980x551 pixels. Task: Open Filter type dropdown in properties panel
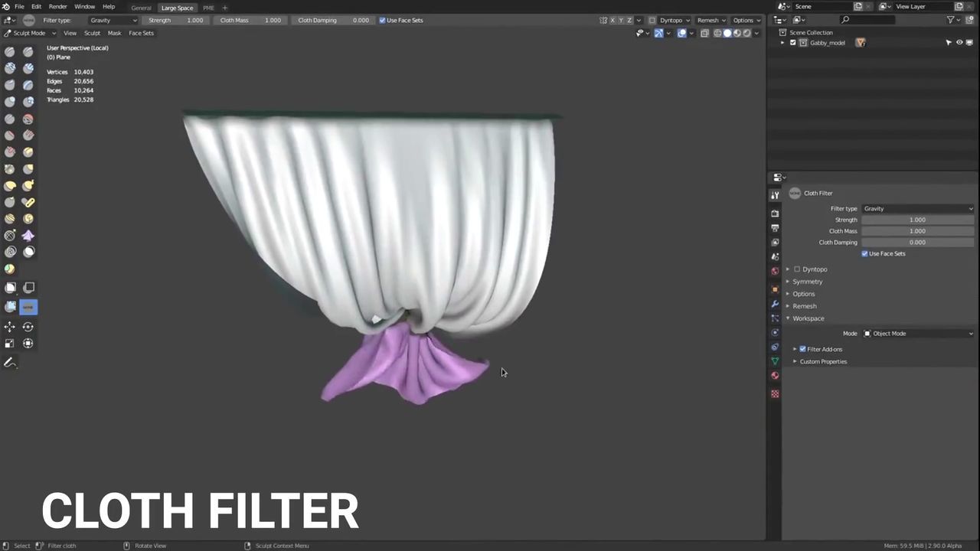click(917, 208)
